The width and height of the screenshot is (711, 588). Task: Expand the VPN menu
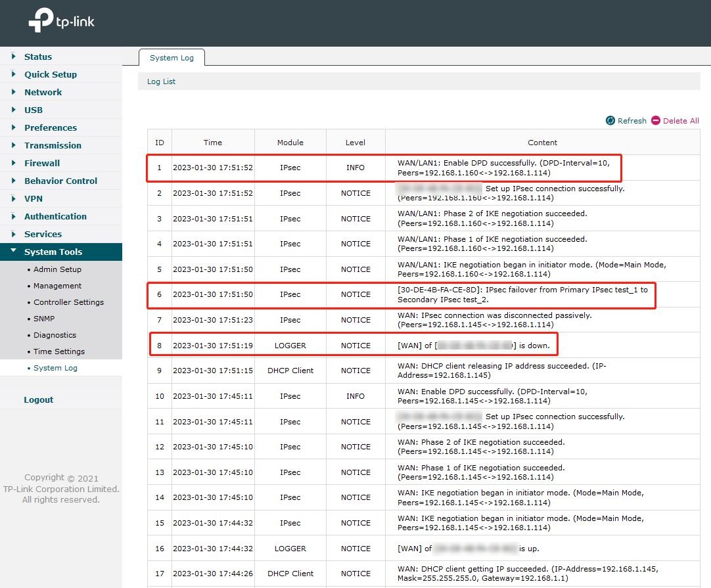tap(33, 198)
